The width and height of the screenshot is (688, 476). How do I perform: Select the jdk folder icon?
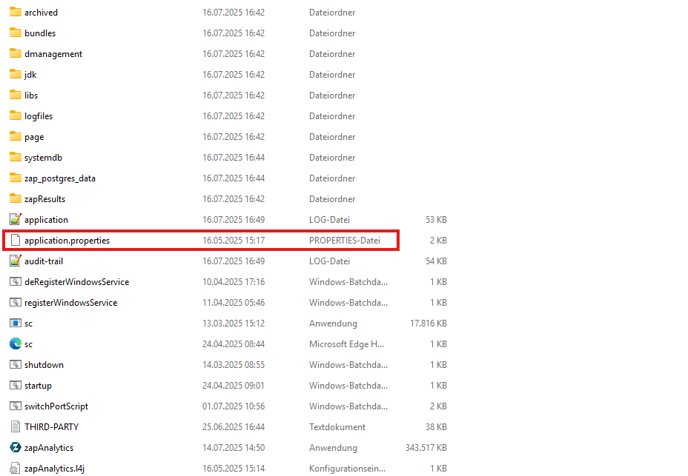click(x=15, y=74)
